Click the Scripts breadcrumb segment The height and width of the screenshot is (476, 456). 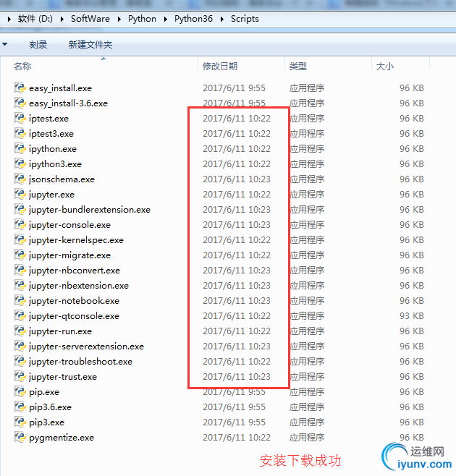pos(245,19)
